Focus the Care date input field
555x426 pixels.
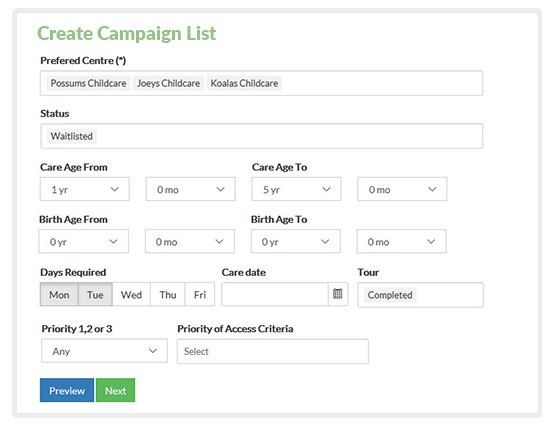pos(275,294)
